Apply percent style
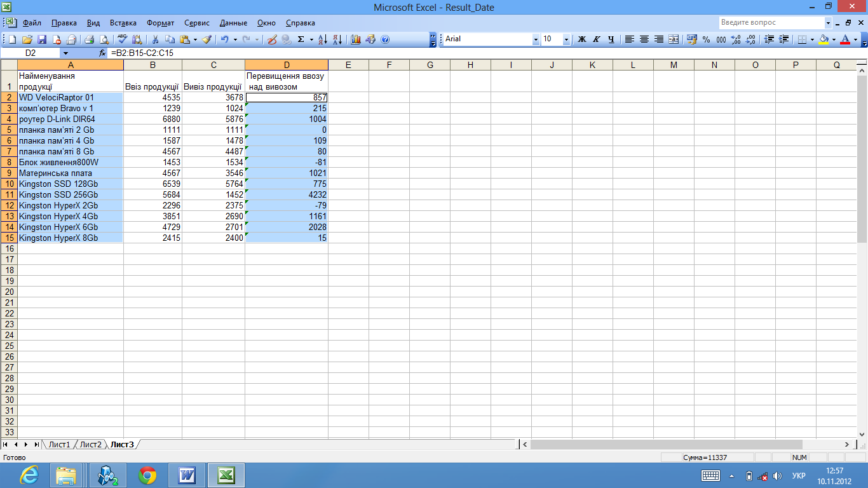The image size is (868, 488). point(706,39)
